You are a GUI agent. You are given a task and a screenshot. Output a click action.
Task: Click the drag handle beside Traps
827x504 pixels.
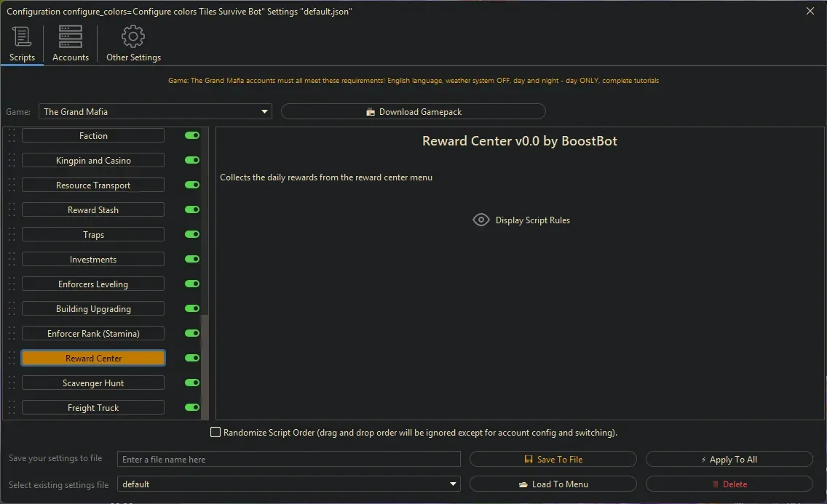pyautogui.click(x=12, y=235)
